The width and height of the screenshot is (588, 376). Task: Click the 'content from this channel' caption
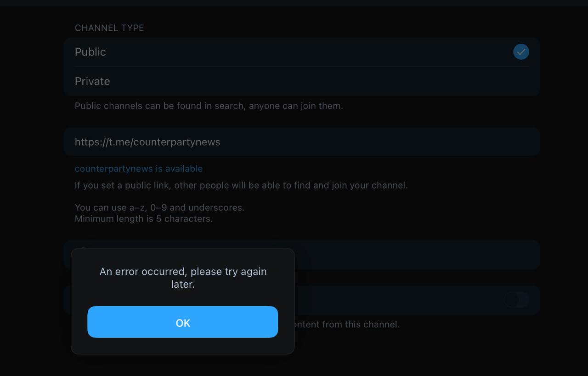(x=345, y=324)
